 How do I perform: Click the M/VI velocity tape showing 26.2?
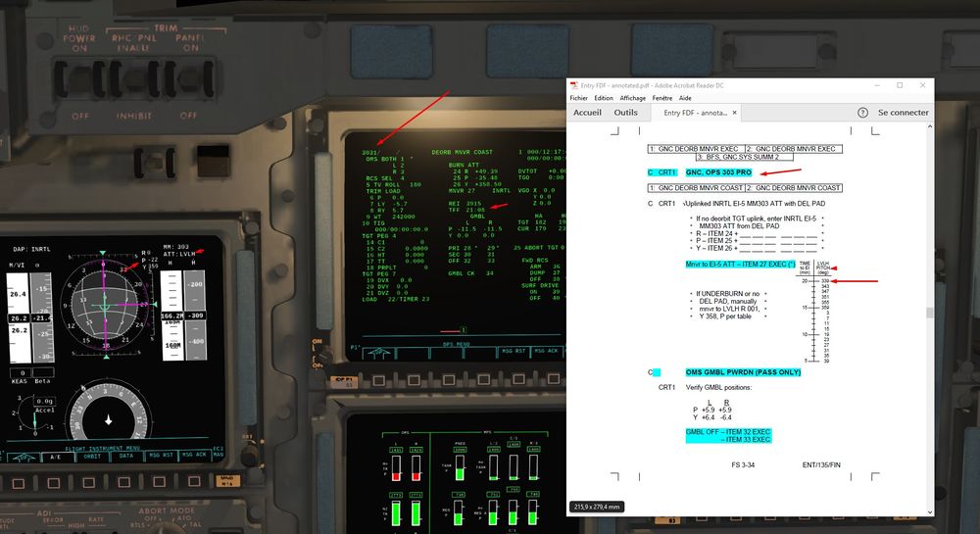(x=19, y=317)
